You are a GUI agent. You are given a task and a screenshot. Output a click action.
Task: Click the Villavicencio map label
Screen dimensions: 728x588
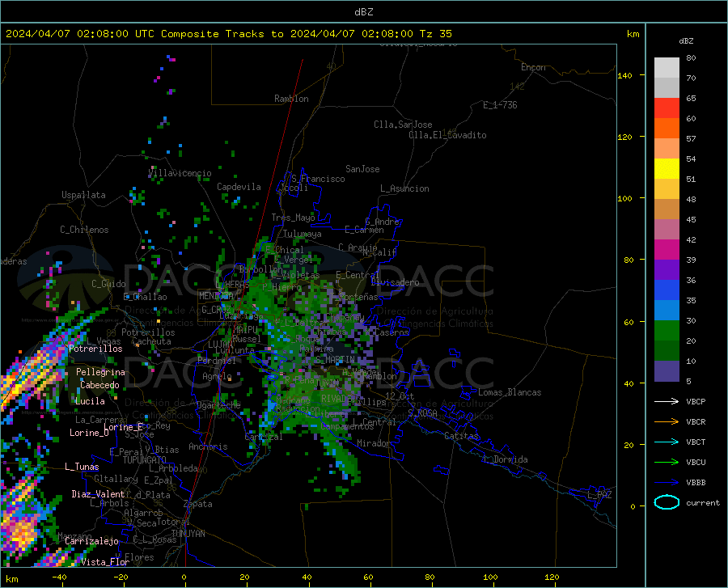[x=180, y=173]
